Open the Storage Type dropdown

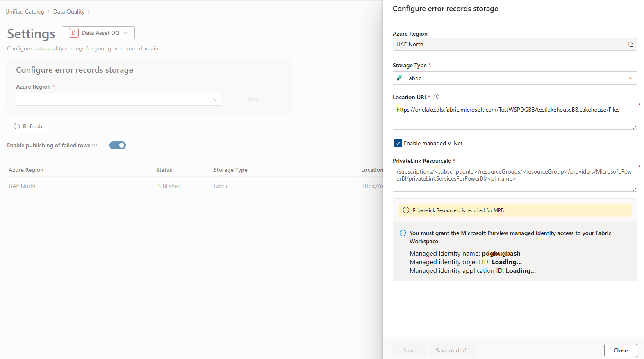[514, 78]
